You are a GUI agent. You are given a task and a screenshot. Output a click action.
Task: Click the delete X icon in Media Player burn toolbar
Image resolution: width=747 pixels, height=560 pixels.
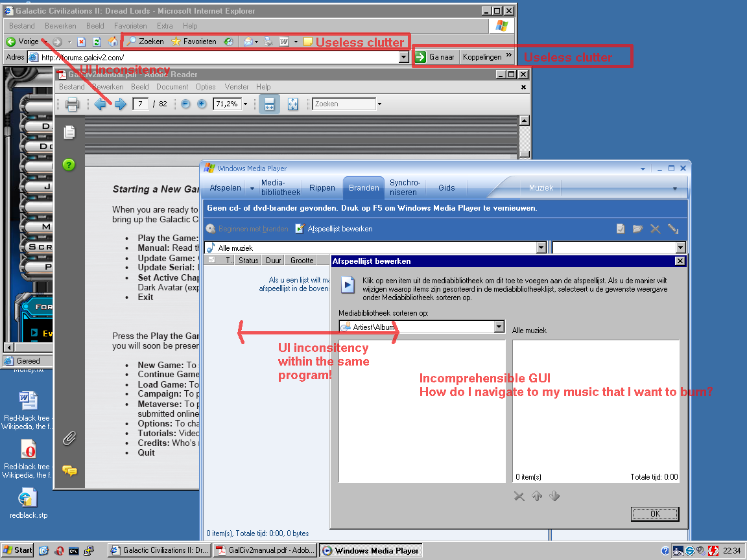(656, 229)
